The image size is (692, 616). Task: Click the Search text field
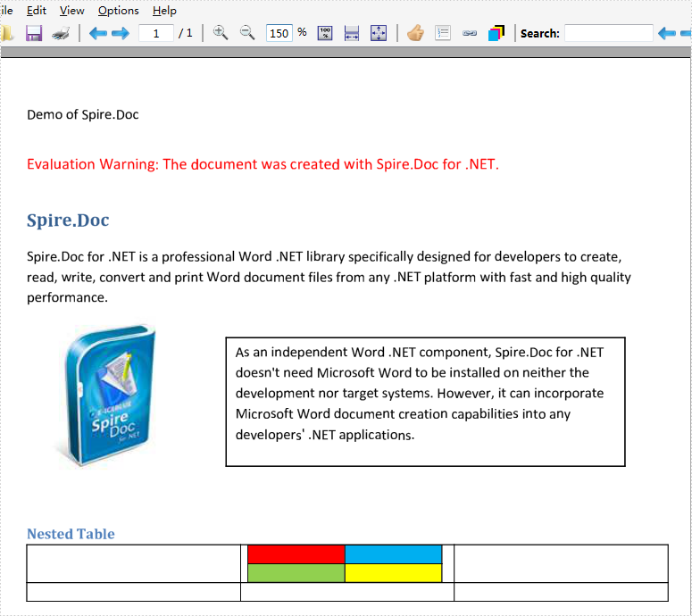pos(609,33)
